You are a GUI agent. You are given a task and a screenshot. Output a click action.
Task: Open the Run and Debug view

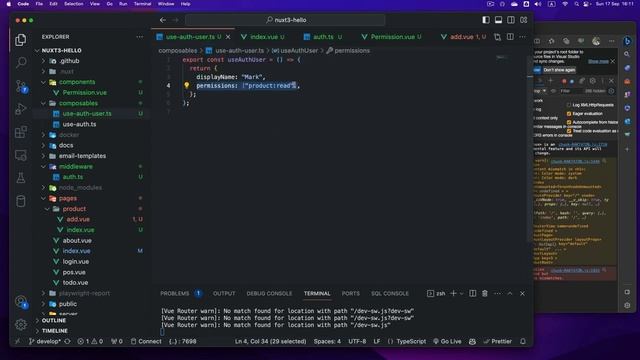pyautogui.click(x=21, y=109)
